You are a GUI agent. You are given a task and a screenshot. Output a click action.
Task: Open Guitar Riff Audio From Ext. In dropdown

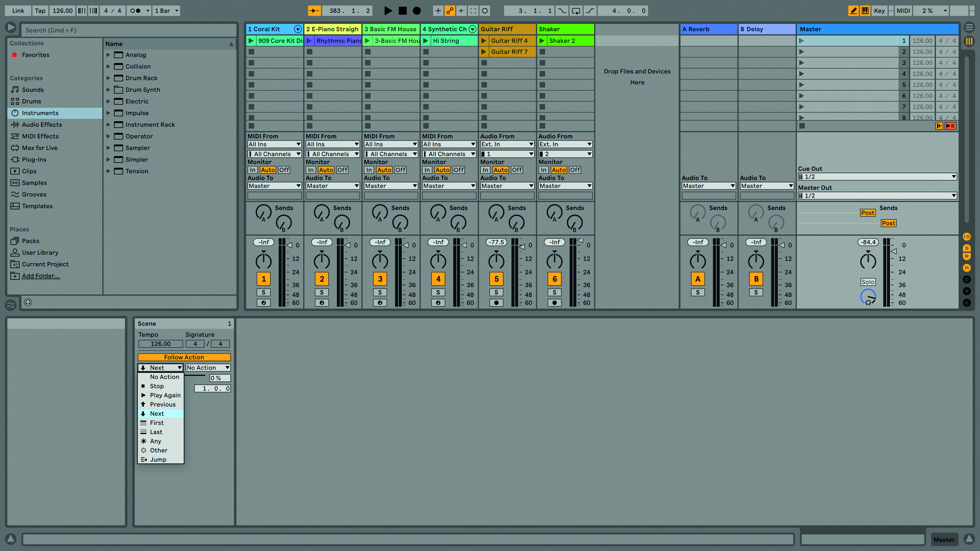(x=507, y=144)
